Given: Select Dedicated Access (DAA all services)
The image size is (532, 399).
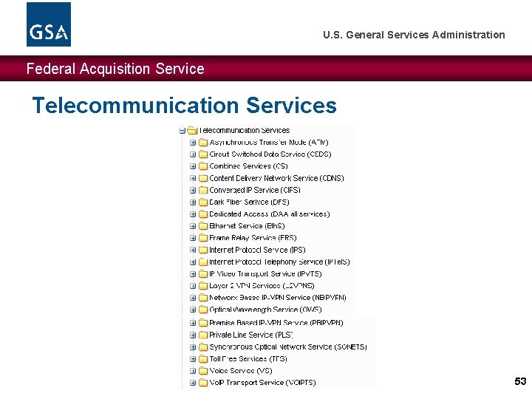Looking at the screenshot, I should 269,214.
